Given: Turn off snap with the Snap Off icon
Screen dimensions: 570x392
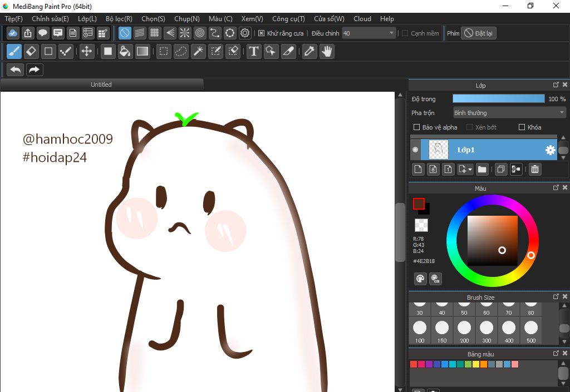Looking at the screenshot, I should [x=125, y=33].
